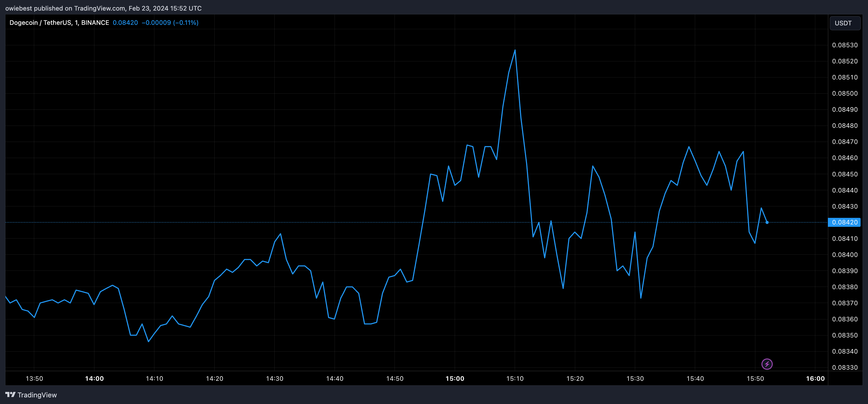
Task: Click the TradingView text at the bottom
Action: [37, 395]
